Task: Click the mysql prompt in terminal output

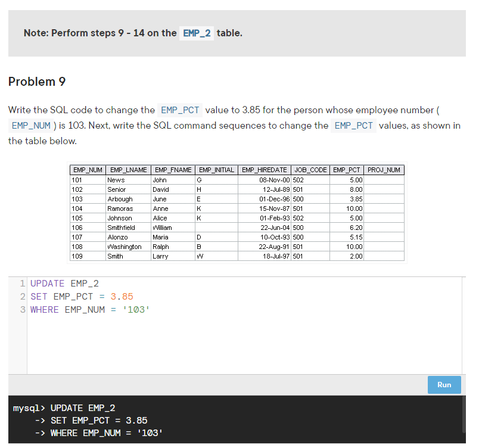Action: (29, 408)
